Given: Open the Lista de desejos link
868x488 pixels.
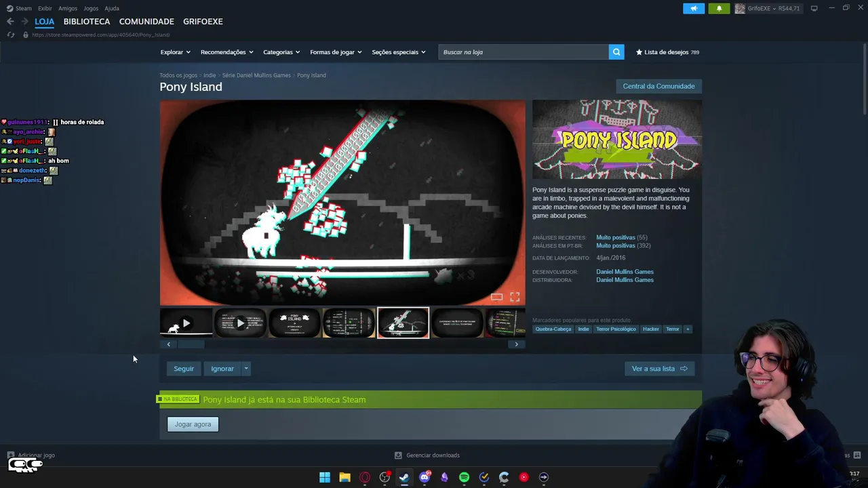Looking at the screenshot, I should pyautogui.click(x=667, y=52).
